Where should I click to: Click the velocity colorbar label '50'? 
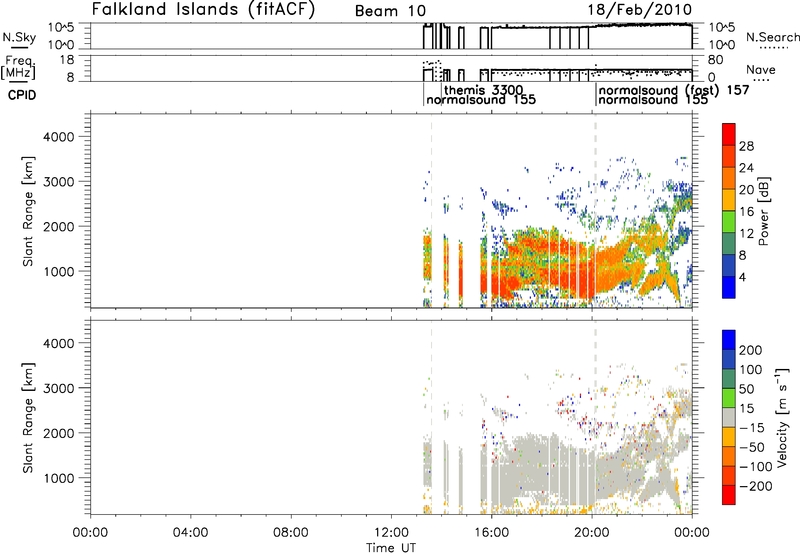(x=747, y=389)
